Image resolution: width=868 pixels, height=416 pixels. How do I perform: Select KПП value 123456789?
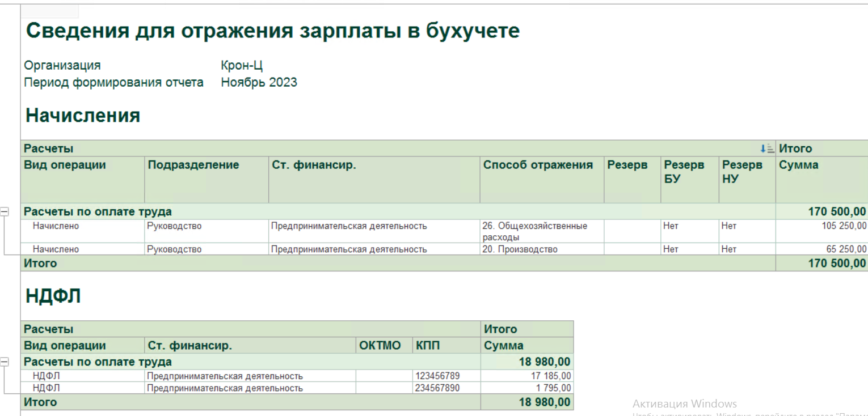pyautogui.click(x=437, y=376)
